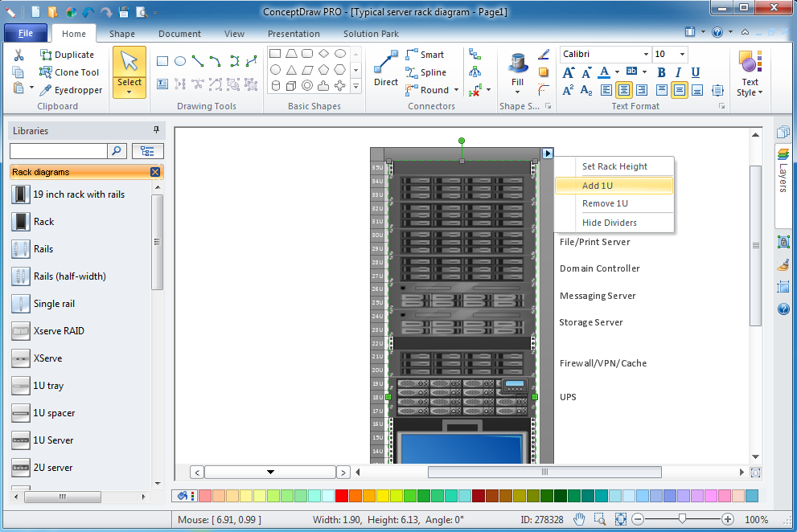Viewport: 797px width, 532px height.
Task: Expand the page selector dropdown
Action: [270, 472]
